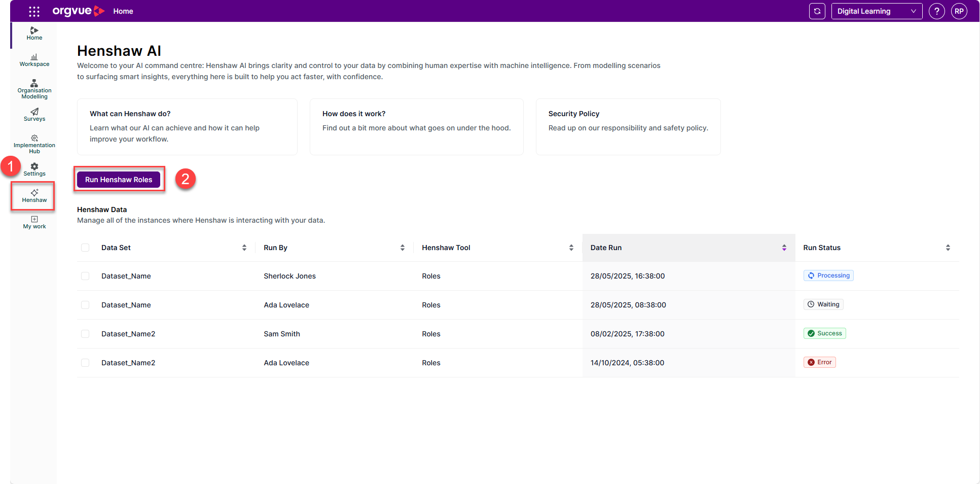Open Henshaw in the sidebar
Viewport: 980px width, 484px height.
click(x=34, y=196)
